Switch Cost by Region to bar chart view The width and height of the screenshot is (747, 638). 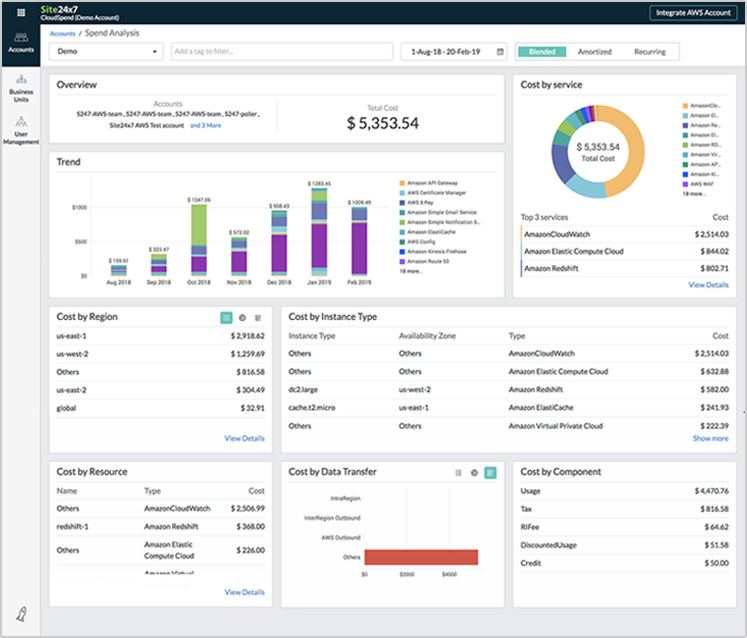coord(258,317)
